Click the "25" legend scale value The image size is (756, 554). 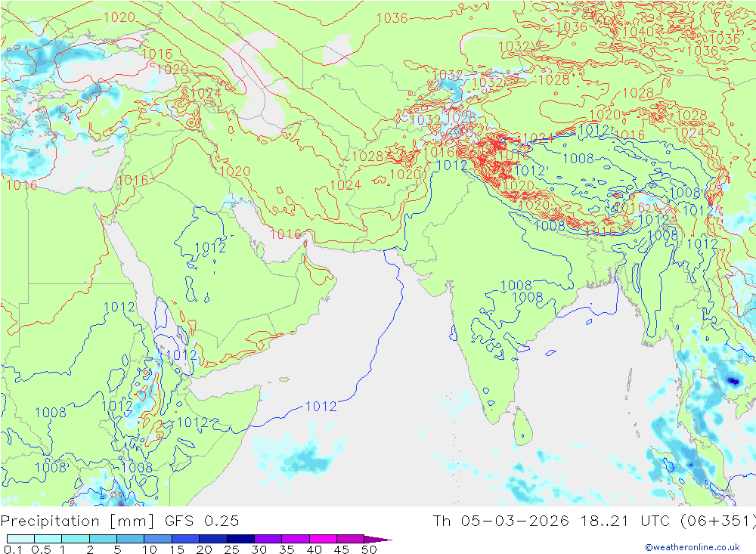pyautogui.click(x=231, y=549)
